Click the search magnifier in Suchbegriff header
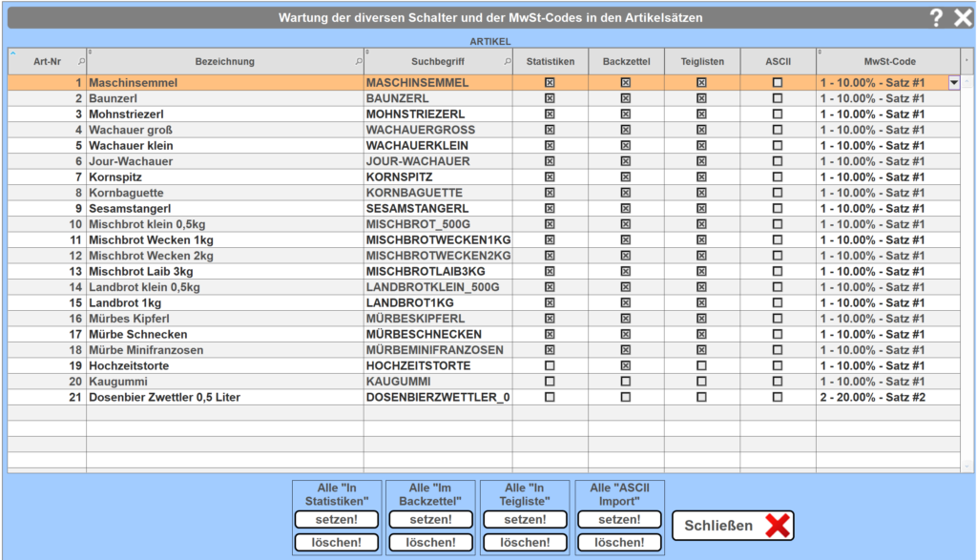 (507, 62)
